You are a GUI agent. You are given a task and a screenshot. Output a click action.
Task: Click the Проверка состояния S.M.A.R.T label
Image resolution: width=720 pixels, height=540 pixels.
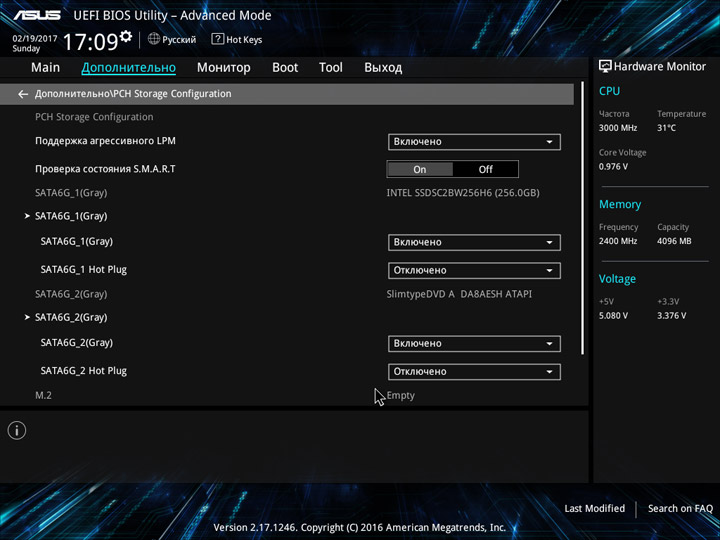click(105, 169)
